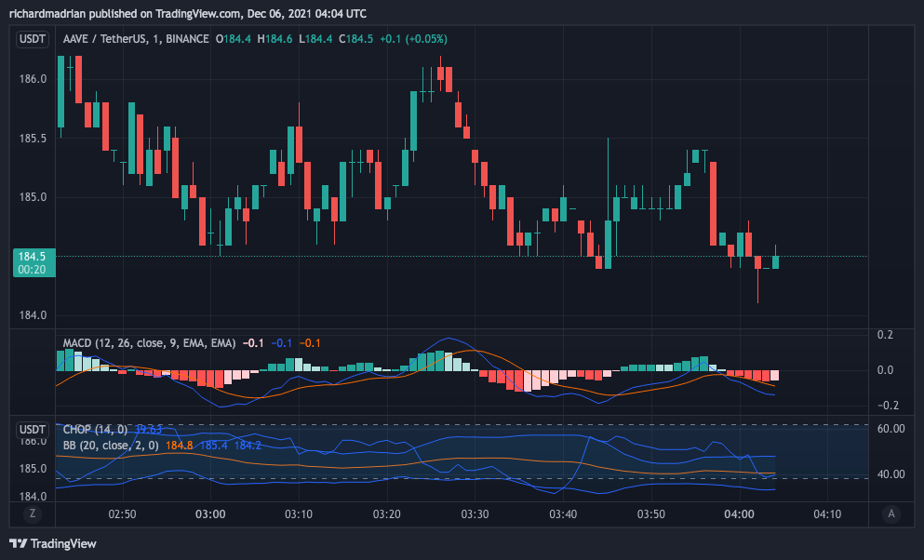Viewport: 924px width, 560px height.
Task: Click the high value H184.6
Action: tap(275, 39)
